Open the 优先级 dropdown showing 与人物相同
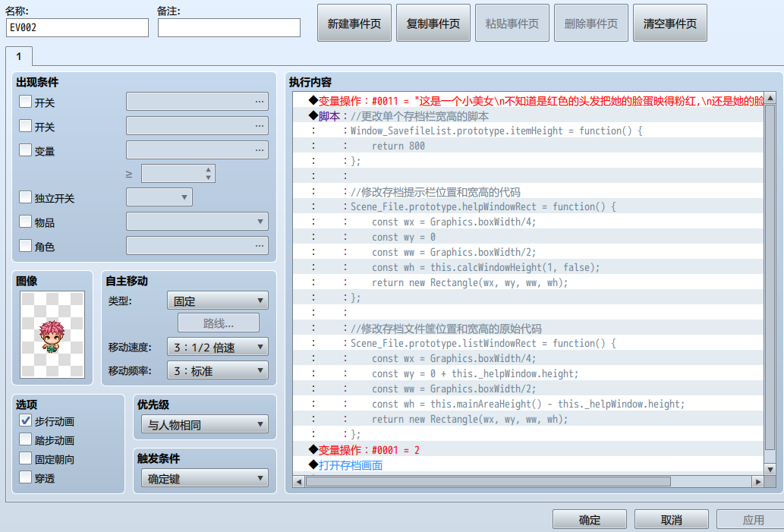Viewport: 784px width, 532px height. 204,424
